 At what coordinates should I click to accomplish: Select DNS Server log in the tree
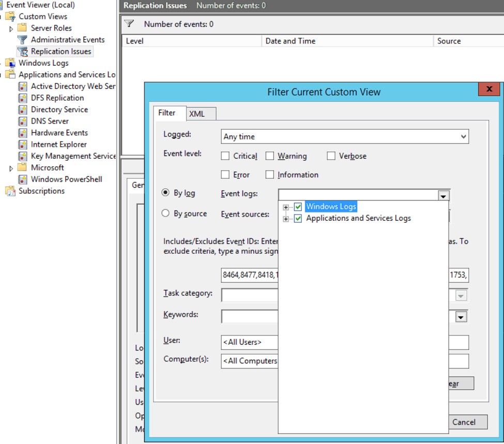pyautogui.click(x=50, y=121)
